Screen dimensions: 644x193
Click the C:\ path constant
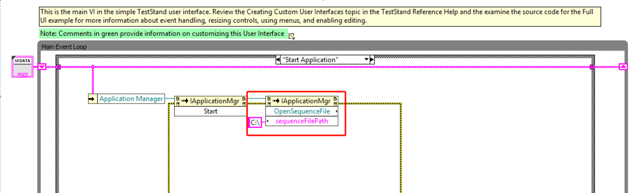255,122
